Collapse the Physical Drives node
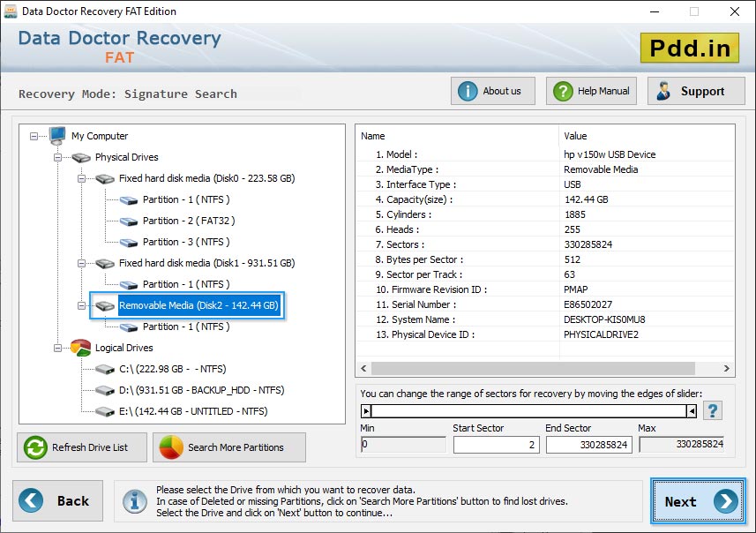Viewport: 756px width, 533px height. pyautogui.click(x=58, y=158)
